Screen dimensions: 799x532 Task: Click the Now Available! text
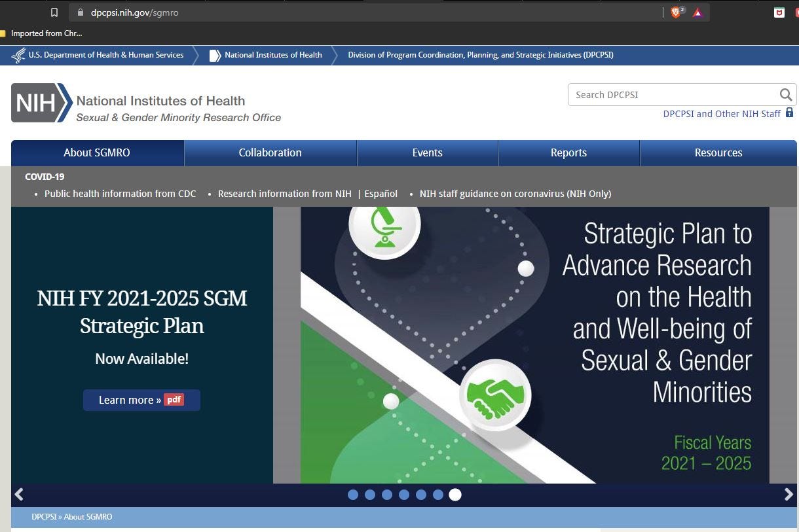point(142,359)
